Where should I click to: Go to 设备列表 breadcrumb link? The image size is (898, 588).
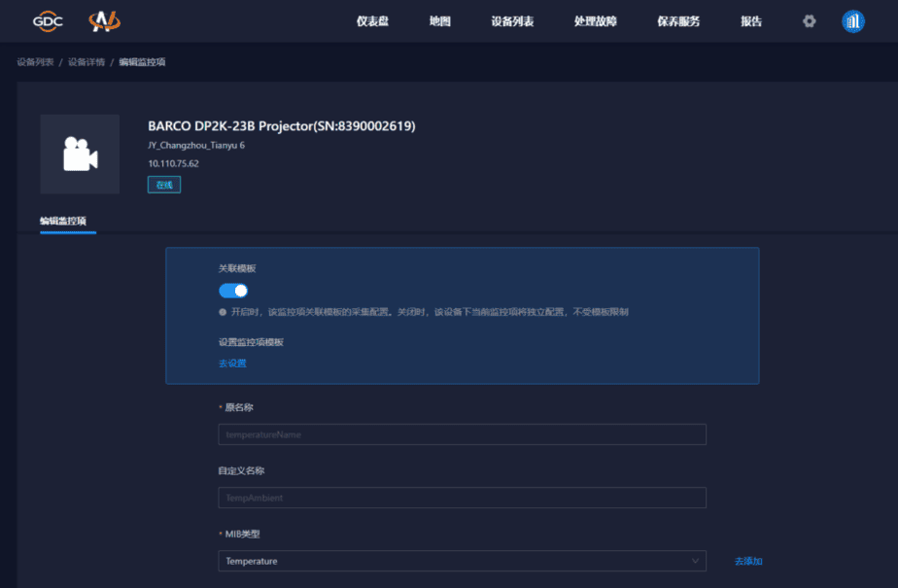(x=35, y=62)
